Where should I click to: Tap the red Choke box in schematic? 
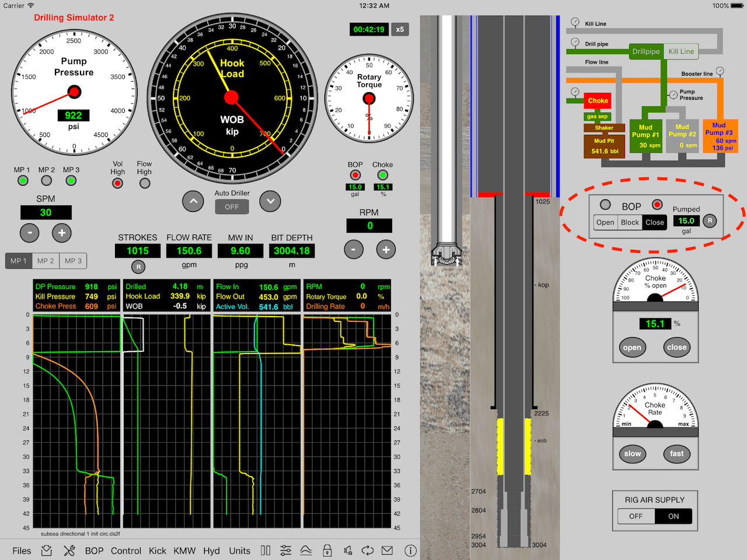coord(598,100)
